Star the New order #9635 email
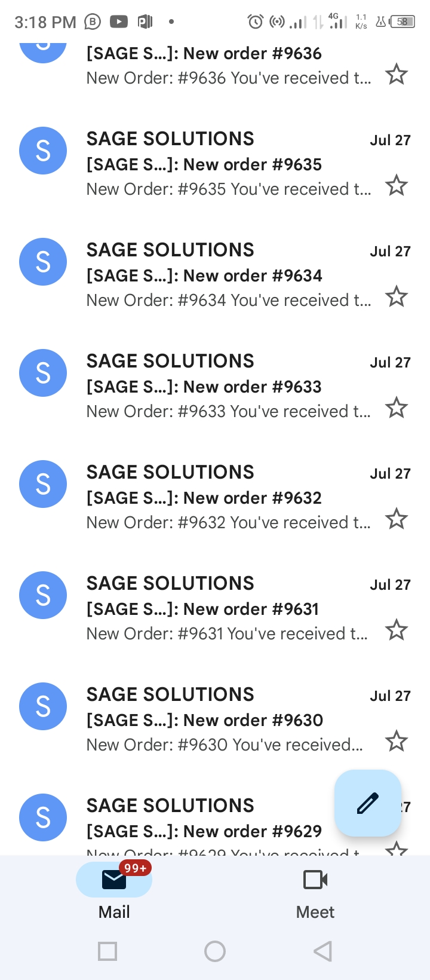The height and width of the screenshot is (980, 430). pyautogui.click(x=396, y=186)
